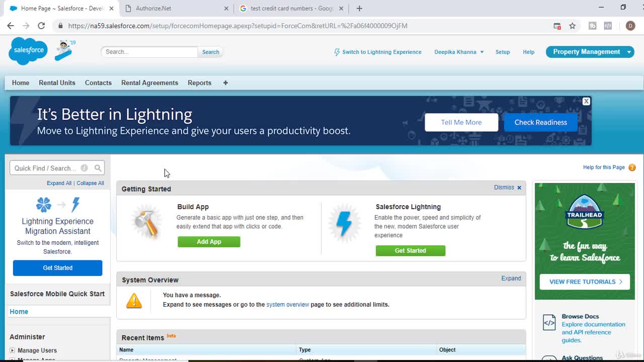This screenshot has width=644, height=362.
Task: Click in the header Search field
Action: [x=149, y=52]
